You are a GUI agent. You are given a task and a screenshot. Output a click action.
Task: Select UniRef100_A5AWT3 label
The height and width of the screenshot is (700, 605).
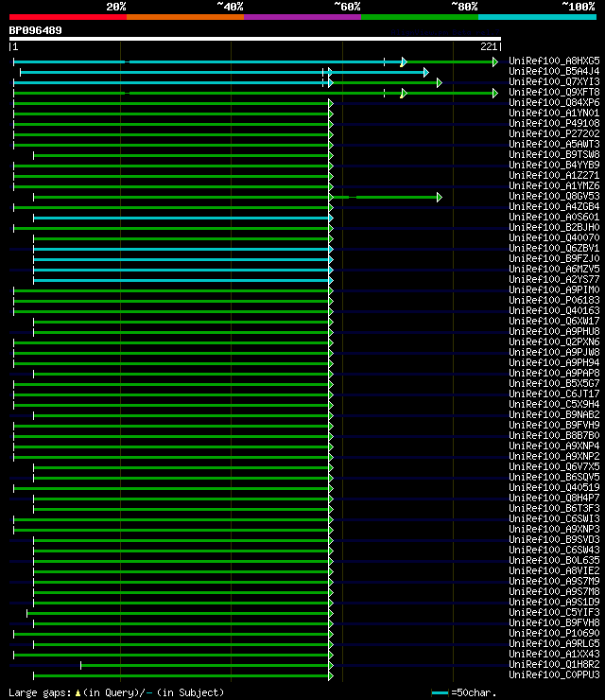(x=554, y=144)
